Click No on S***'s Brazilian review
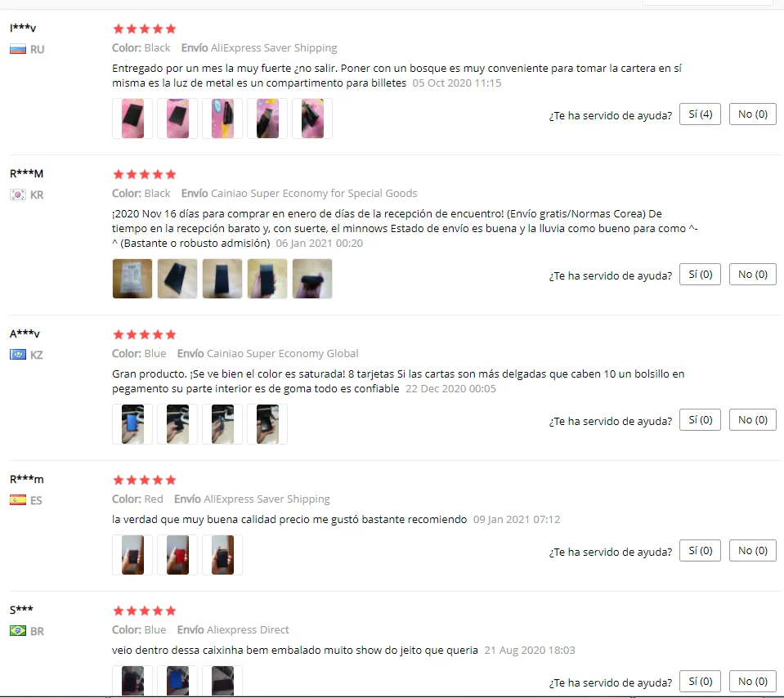784x698 pixels. [x=752, y=681]
